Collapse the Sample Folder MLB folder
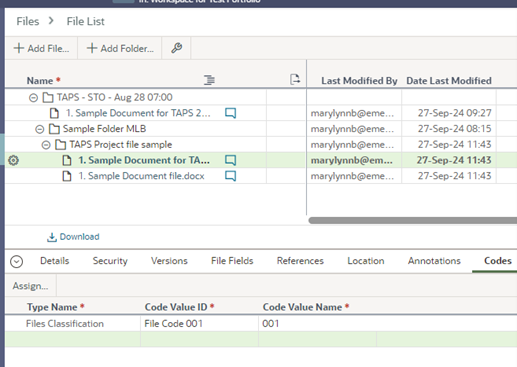This screenshot has height=367, width=517. coord(40,129)
